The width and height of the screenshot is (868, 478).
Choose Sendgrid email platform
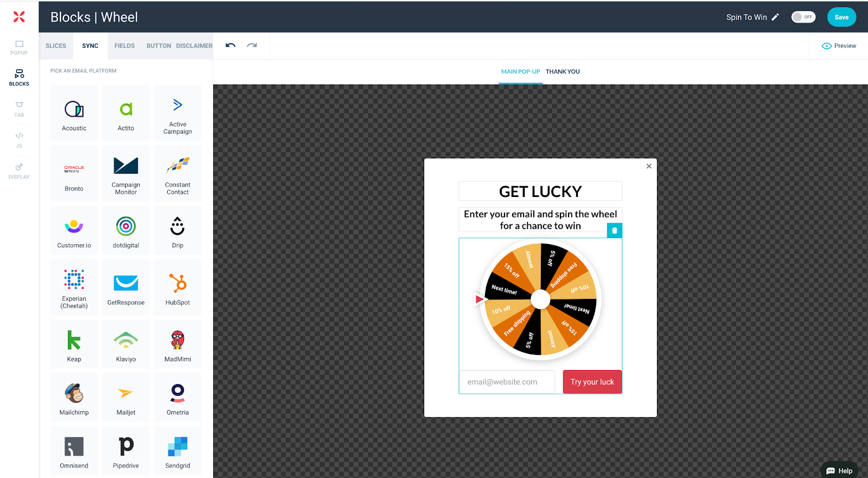point(177,450)
